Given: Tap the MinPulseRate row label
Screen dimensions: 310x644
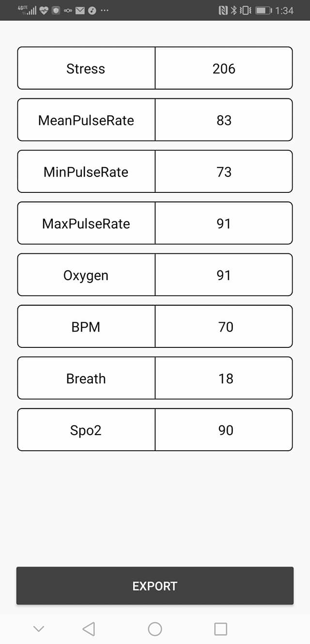Looking at the screenshot, I should point(86,172).
